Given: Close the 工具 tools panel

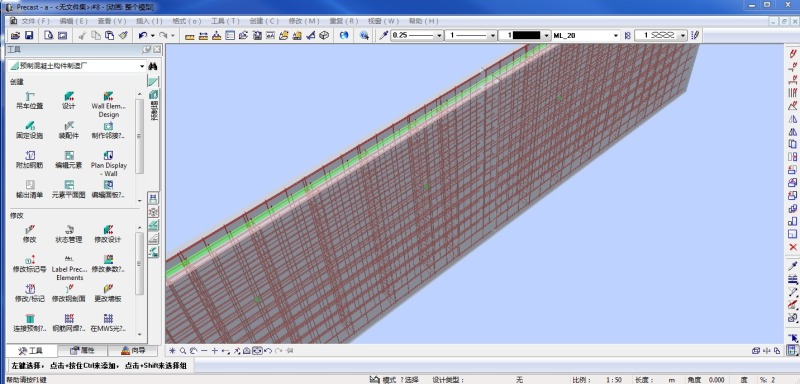Looking at the screenshot, I should point(157,49).
